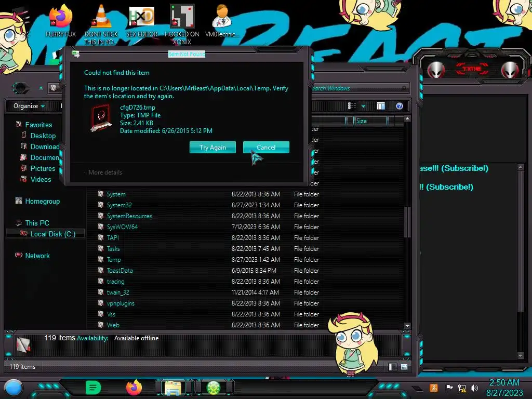The image size is (532, 399).
Task: Select the tracing folder row
Action: tap(244, 281)
